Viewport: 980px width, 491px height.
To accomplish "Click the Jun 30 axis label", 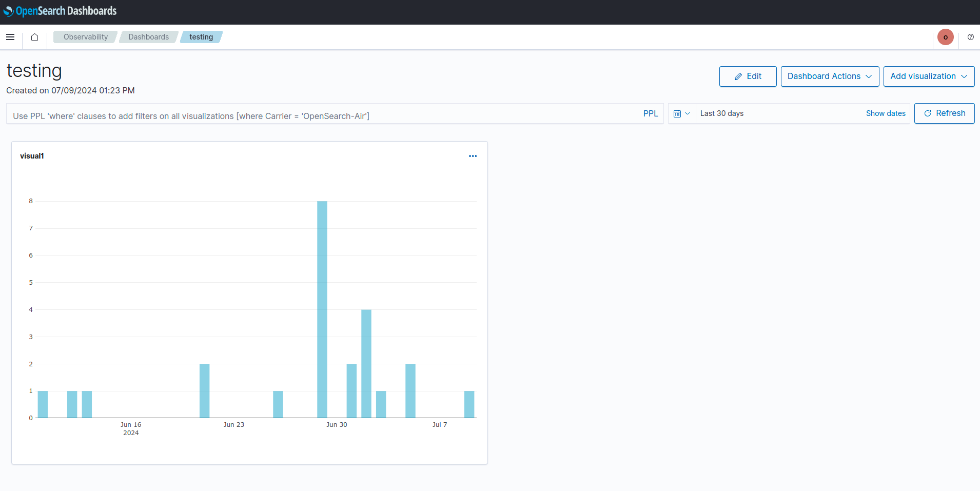I will (337, 425).
